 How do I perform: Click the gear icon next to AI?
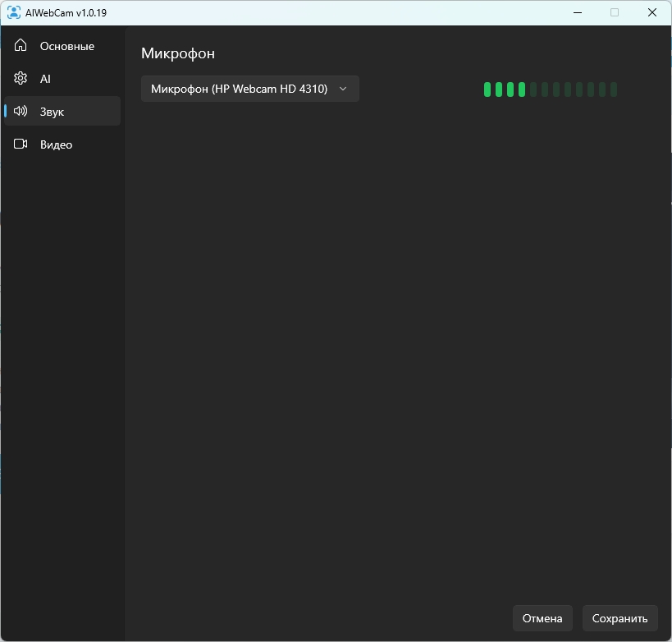pyautogui.click(x=21, y=78)
